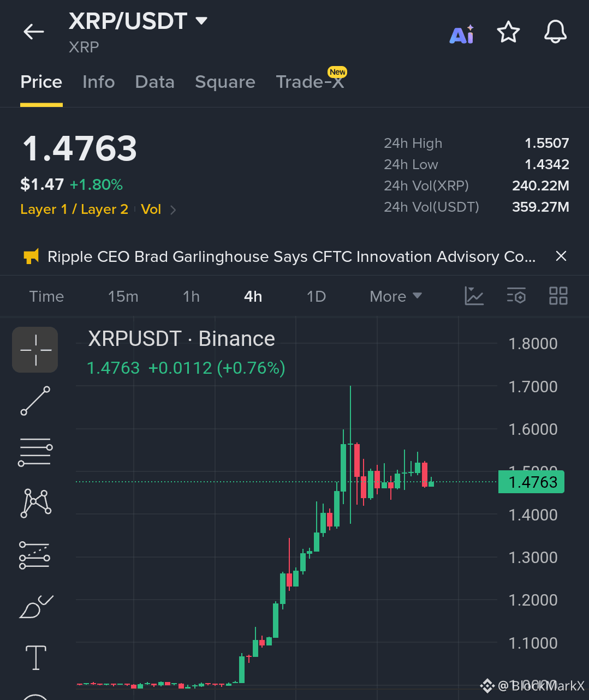
Task: Switch to the Price tab
Action: point(41,82)
